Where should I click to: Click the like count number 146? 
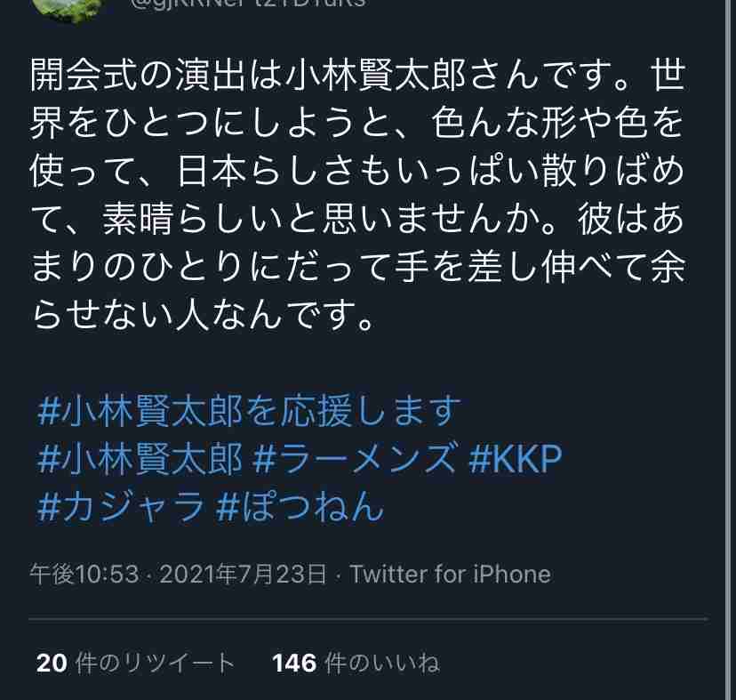294,664
